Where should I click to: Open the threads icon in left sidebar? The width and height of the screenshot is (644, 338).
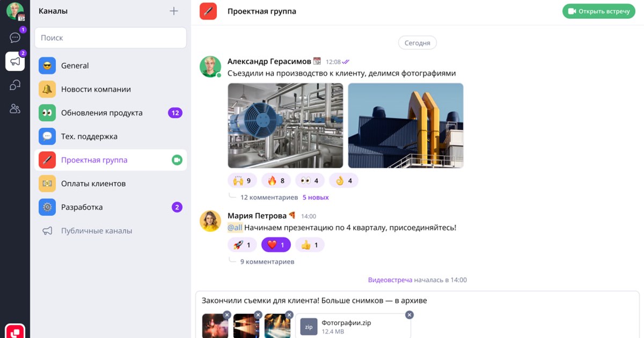[x=15, y=85]
